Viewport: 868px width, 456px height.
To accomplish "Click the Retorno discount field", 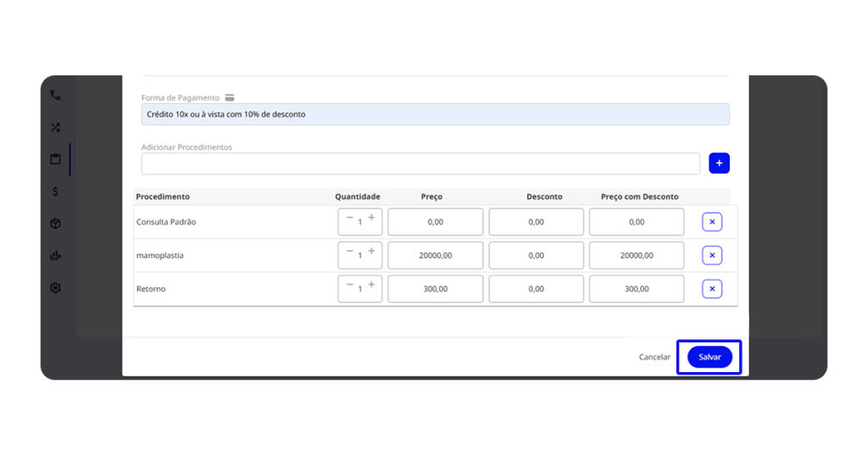I will pyautogui.click(x=536, y=289).
